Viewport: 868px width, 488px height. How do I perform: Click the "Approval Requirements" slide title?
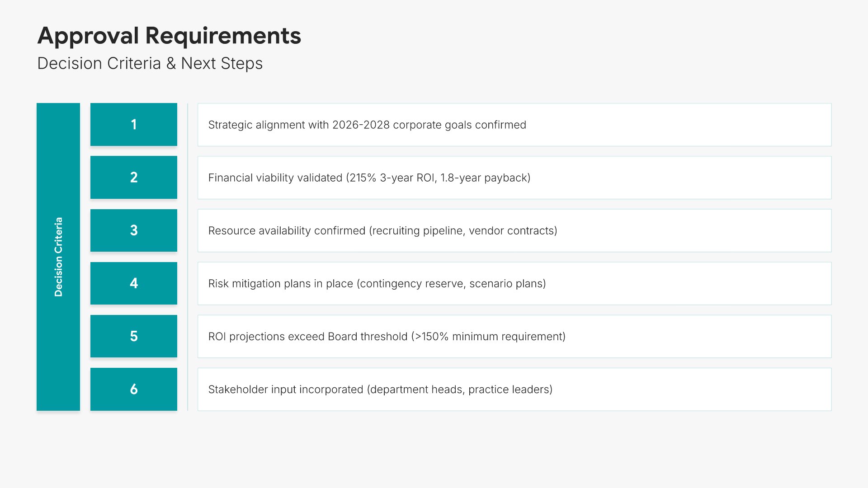pyautogui.click(x=169, y=36)
